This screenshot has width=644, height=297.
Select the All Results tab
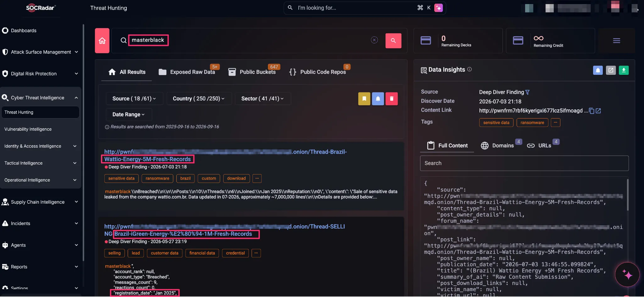point(127,72)
